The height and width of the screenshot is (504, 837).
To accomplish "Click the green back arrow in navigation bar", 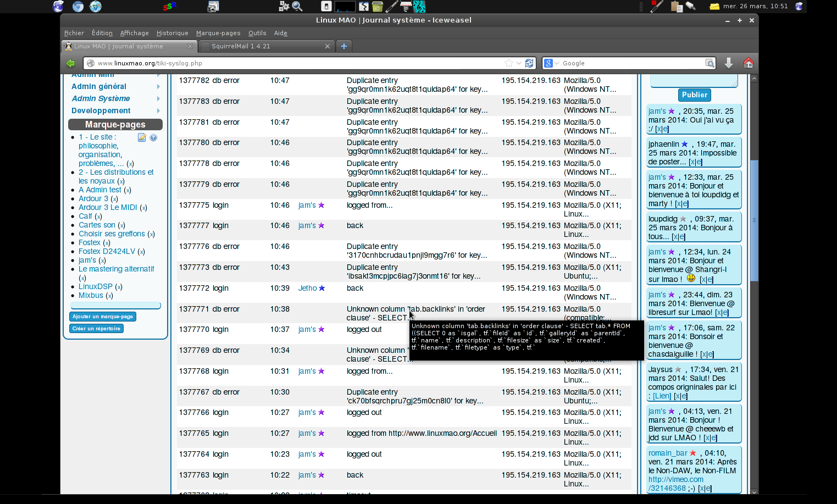I will 70,63.
